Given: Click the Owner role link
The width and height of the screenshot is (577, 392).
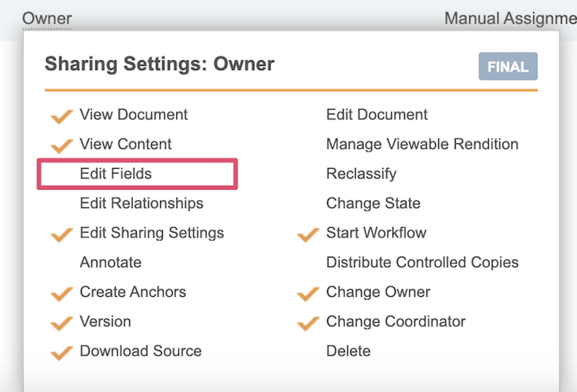Looking at the screenshot, I should pyautogui.click(x=47, y=19).
